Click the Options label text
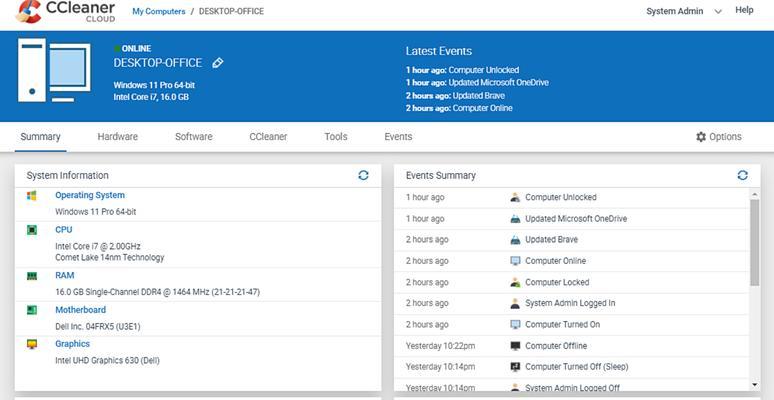Viewport: 774px width, 400px height. click(x=725, y=137)
